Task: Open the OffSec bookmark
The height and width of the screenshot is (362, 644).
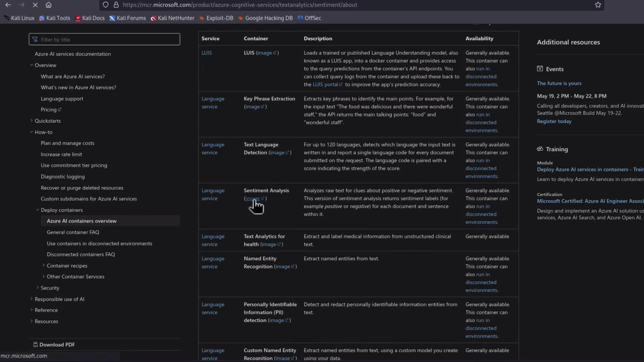Action: (309, 18)
